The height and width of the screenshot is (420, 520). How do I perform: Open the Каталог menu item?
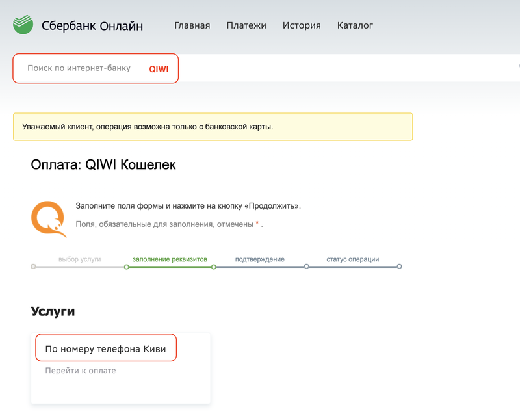(x=355, y=25)
